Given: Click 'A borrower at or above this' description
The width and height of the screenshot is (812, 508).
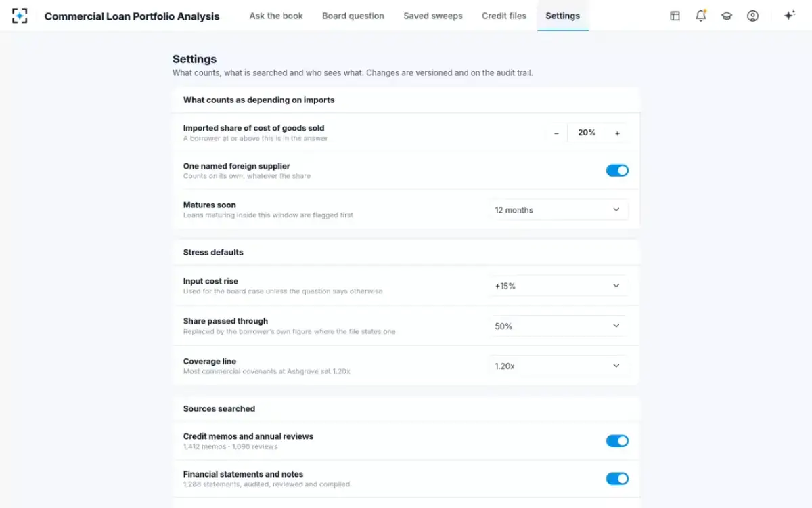Looking at the screenshot, I should pyautogui.click(x=255, y=138).
